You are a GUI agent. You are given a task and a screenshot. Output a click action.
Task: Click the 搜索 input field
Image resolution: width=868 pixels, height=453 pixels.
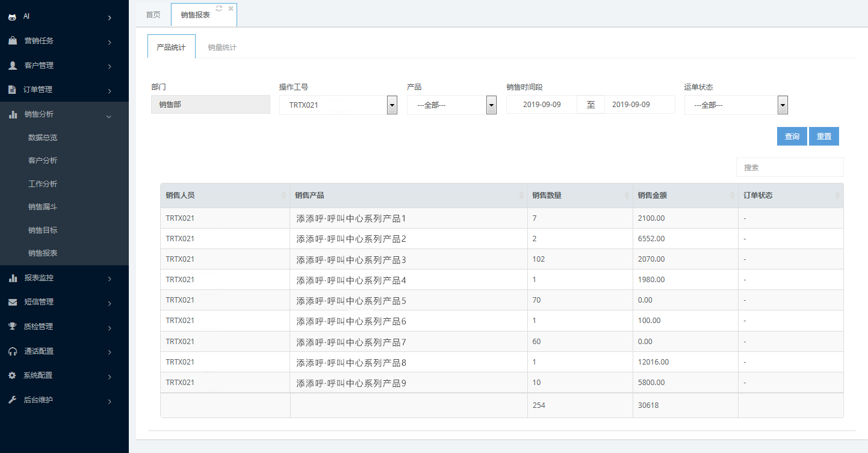(789, 167)
